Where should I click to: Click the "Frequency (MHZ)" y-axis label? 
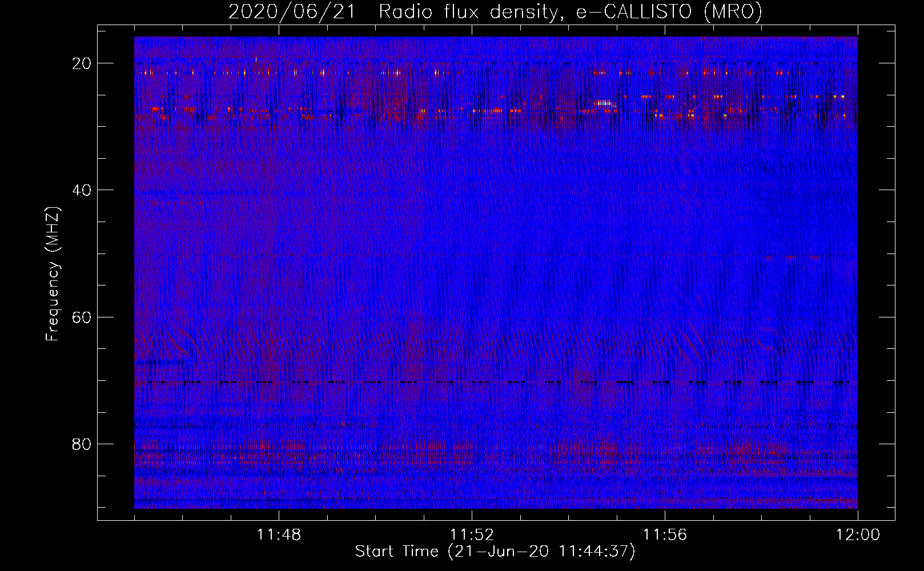click(53, 274)
